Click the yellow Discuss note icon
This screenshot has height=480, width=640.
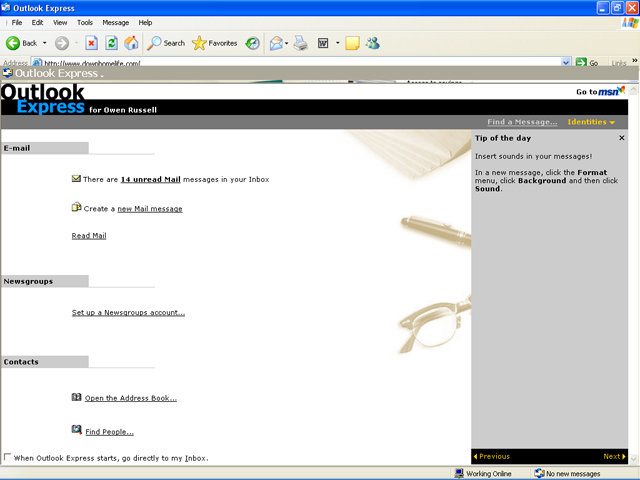tap(352, 43)
